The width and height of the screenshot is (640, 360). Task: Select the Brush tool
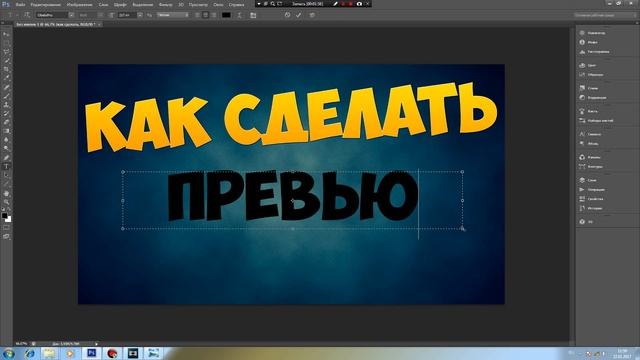tap(6, 96)
